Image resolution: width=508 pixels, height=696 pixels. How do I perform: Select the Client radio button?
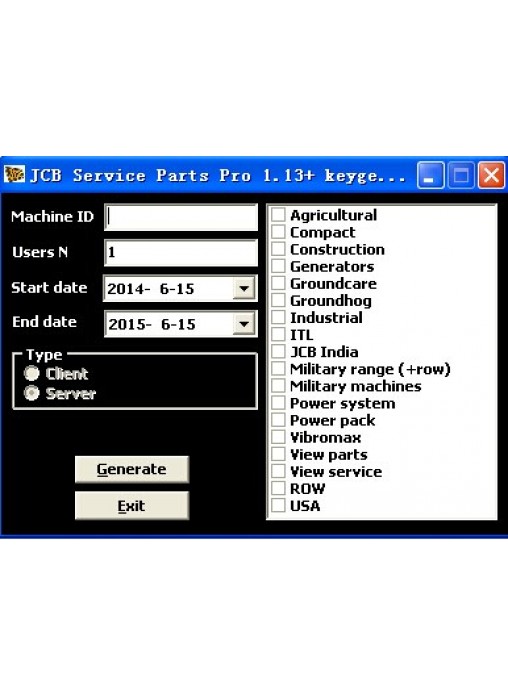coord(32,373)
